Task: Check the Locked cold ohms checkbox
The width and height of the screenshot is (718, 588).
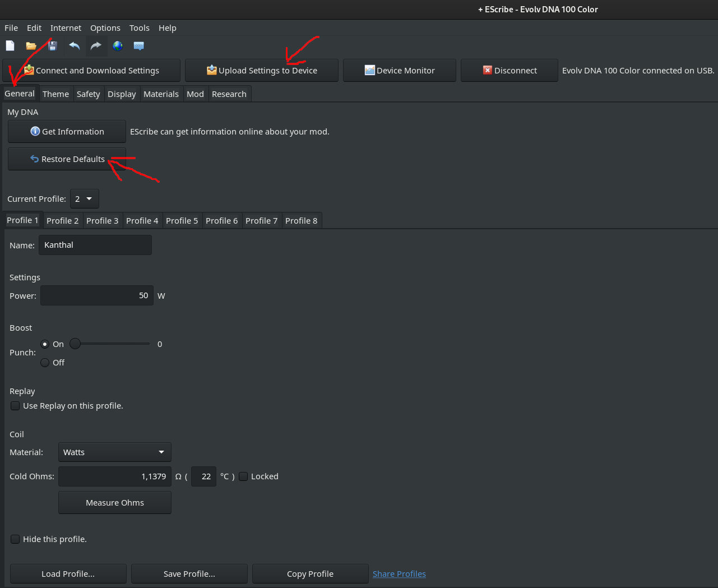Action: [x=243, y=476]
